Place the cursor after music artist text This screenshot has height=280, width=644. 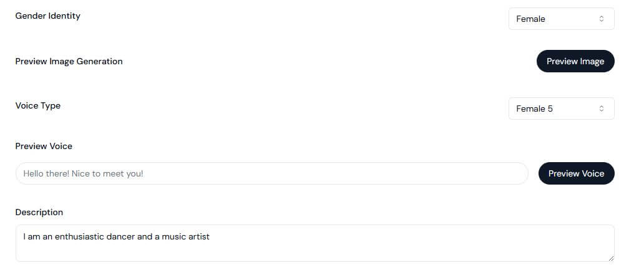(x=210, y=236)
